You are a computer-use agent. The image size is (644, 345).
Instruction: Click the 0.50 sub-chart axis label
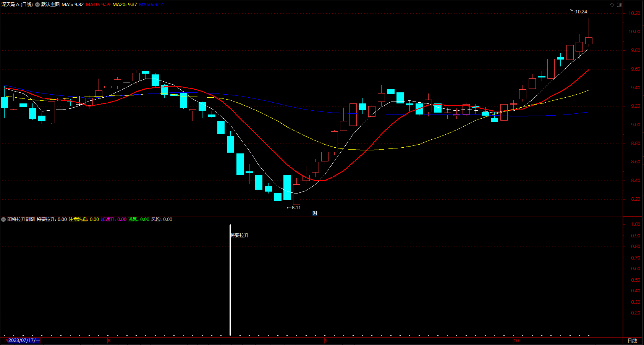coord(636,280)
